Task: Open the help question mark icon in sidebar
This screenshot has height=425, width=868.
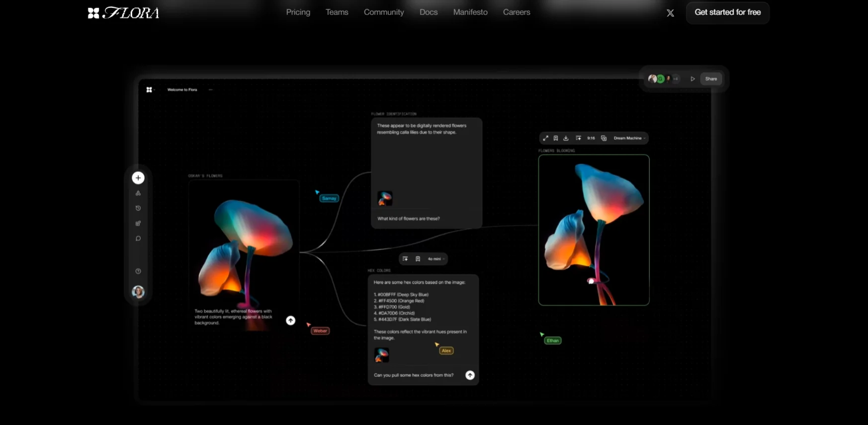Action: pyautogui.click(x=138, y=271)
